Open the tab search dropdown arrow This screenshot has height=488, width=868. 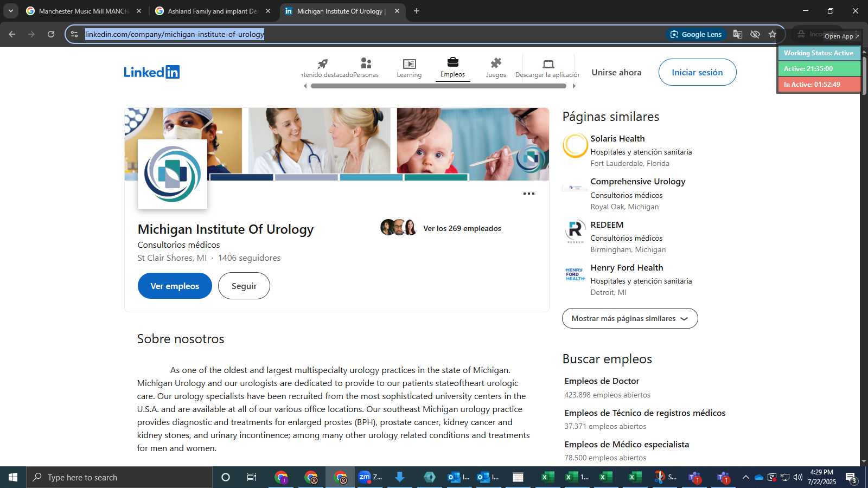click(x=11, y=11)
